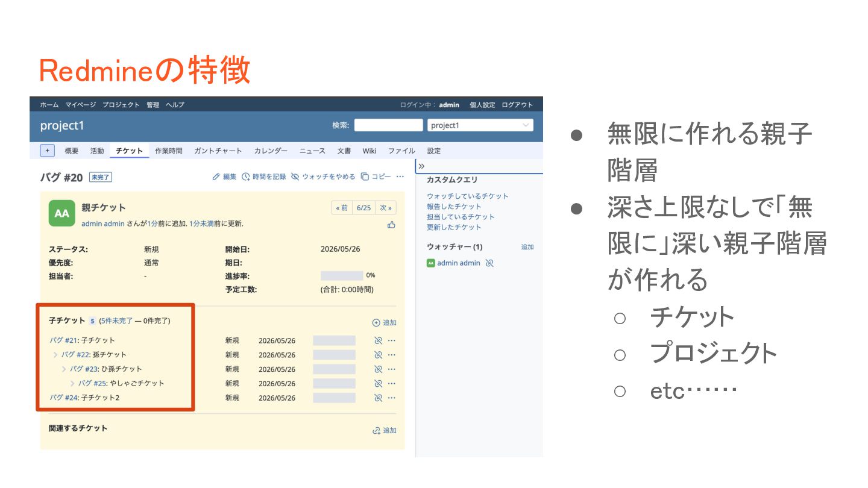Click the copy icon next to コピー
Image resolution: width=868 pixels, height=488 pixels.
(x=365, y=177)
